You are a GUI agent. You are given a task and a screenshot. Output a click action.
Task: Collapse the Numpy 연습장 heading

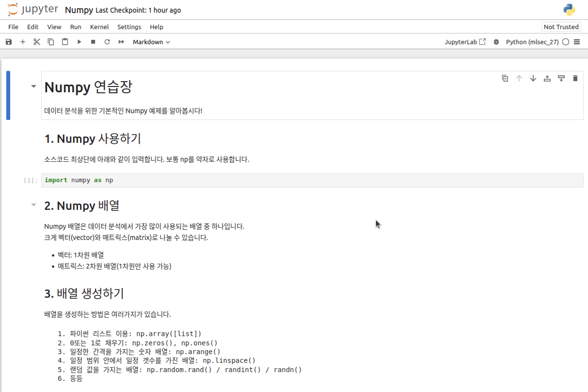pyautogui.click(x=33, y=86)
